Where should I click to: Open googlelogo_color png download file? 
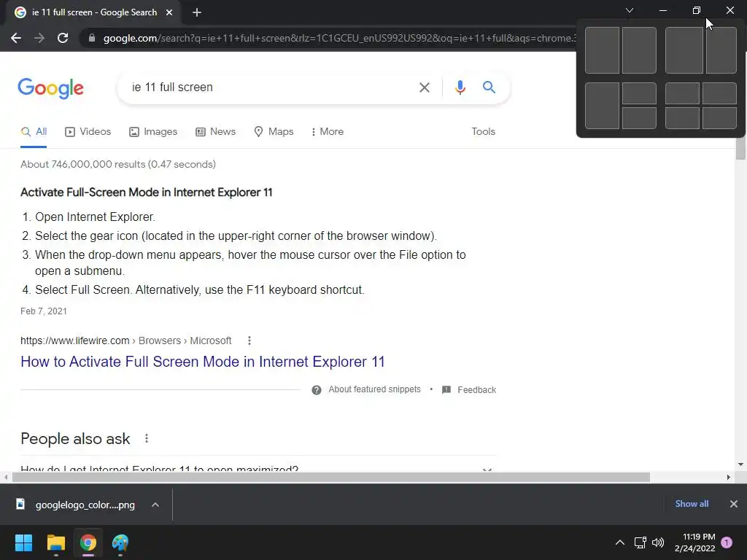[x=76, y=505]
